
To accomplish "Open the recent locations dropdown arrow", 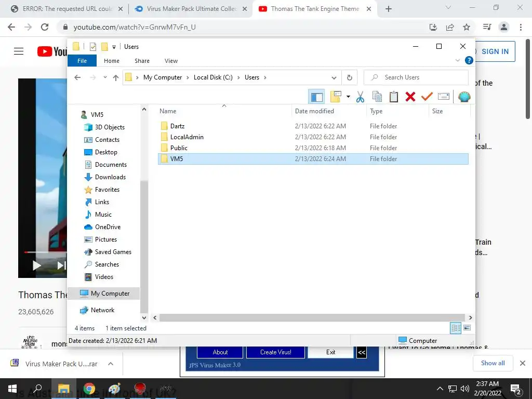I will 105,78.
